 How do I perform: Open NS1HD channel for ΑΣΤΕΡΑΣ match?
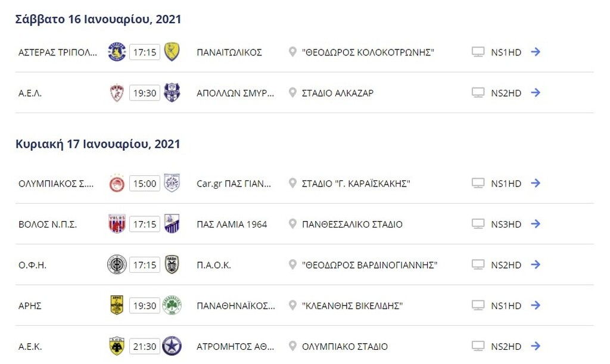(x=508, y=52)
